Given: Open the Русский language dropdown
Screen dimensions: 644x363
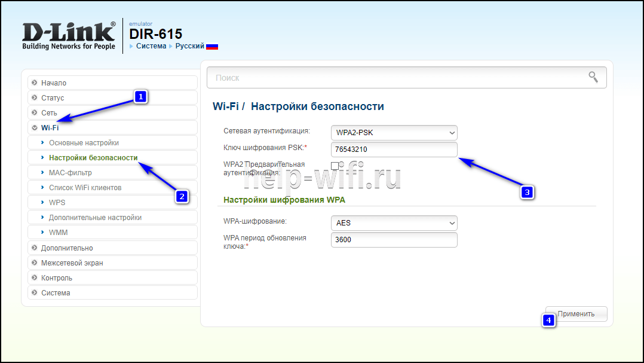Looking at the screenshot, I should click(x=190, y=46).
